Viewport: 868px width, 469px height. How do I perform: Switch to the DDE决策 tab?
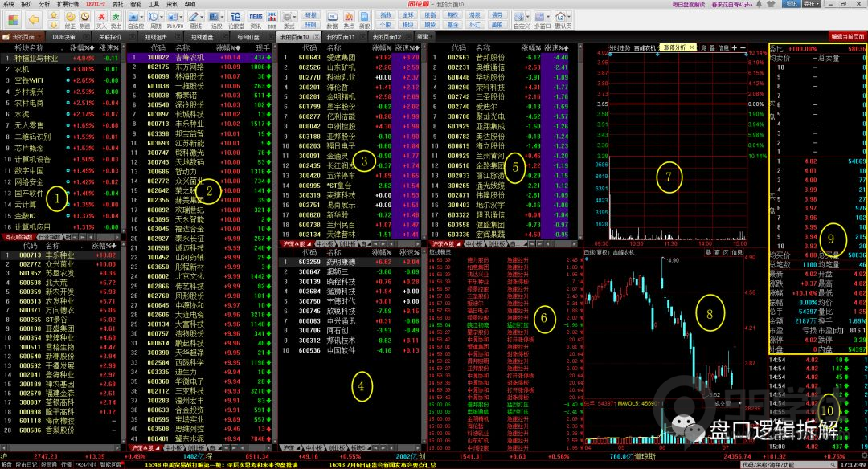pos(63,37)
